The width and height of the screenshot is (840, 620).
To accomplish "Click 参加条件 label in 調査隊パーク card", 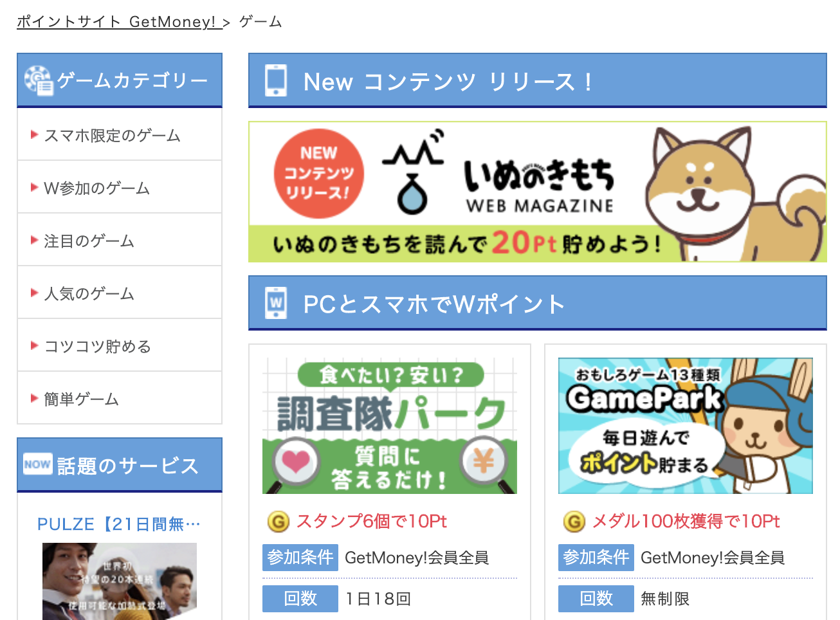I will (300, 557).
